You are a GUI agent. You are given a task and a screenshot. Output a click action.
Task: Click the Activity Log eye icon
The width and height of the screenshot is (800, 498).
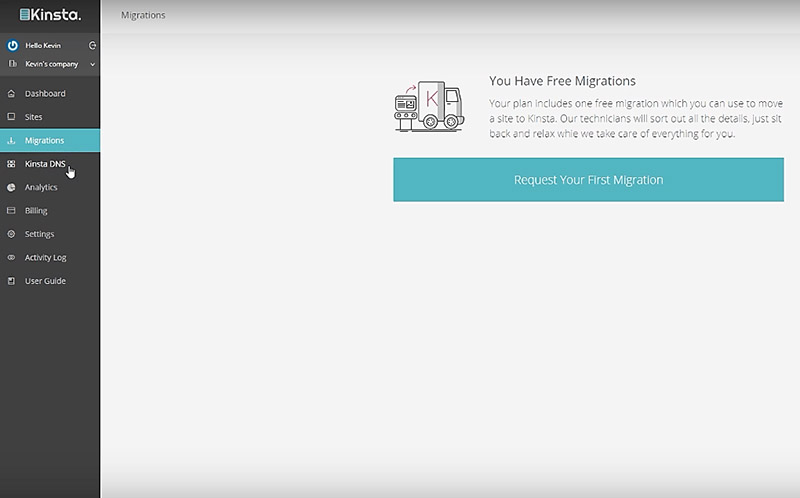tap(11, 257)
